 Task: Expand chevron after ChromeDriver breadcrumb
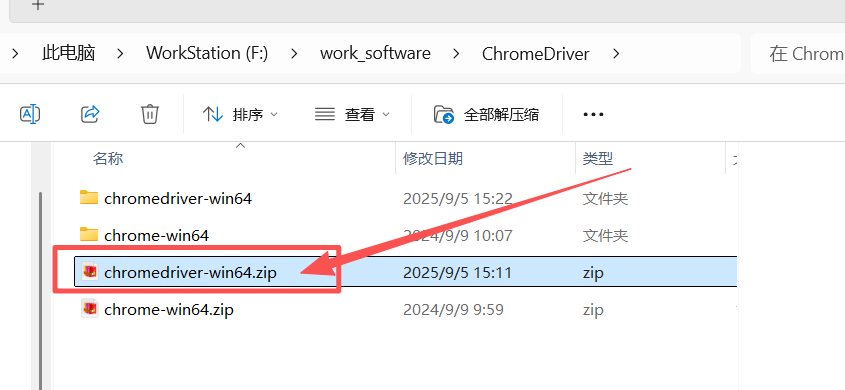pyautogui.click(x=617, y=53)
